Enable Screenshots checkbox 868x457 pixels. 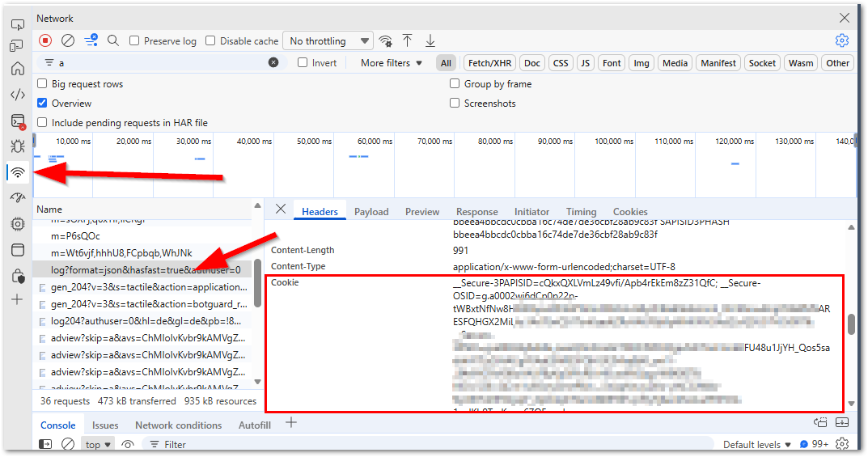click(455, 103)
